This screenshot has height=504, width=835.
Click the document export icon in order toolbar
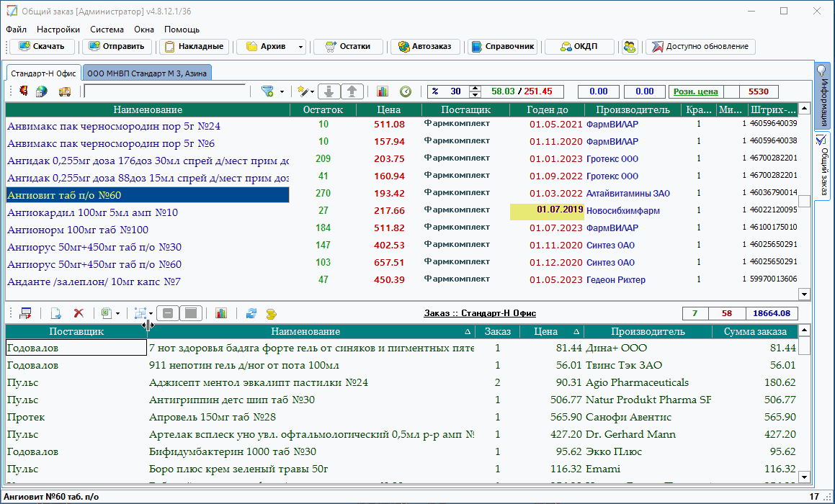pos(55,313)
